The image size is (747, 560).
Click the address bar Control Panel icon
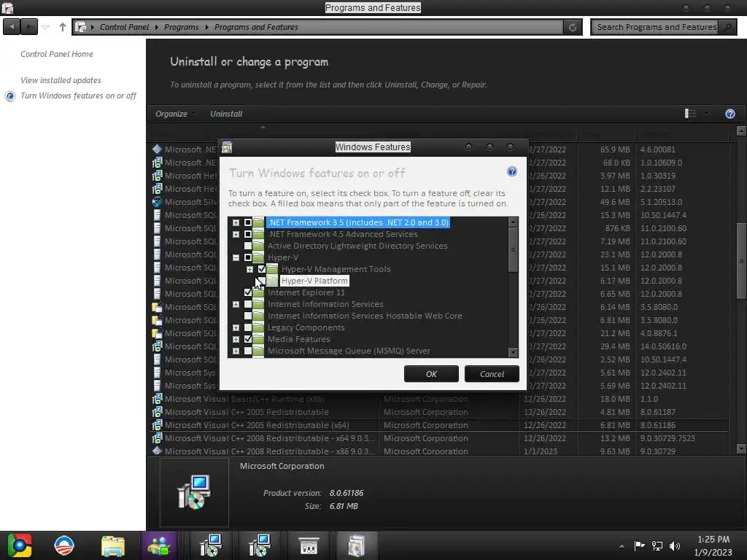81,27
